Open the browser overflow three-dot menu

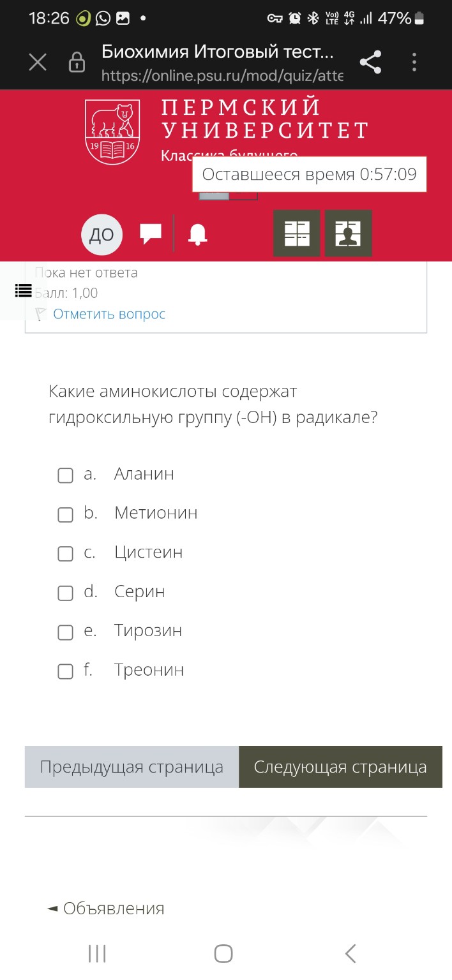[414, 62]
